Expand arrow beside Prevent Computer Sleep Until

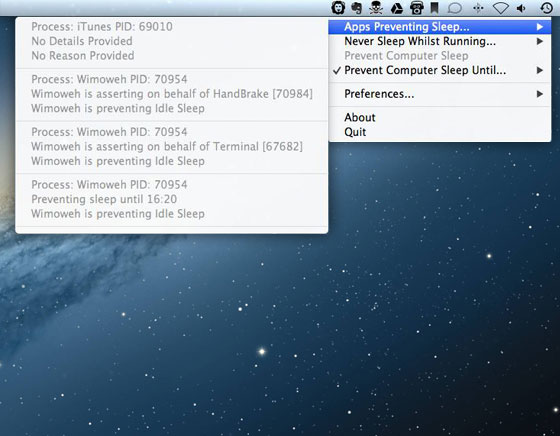[x=540, y=70]
